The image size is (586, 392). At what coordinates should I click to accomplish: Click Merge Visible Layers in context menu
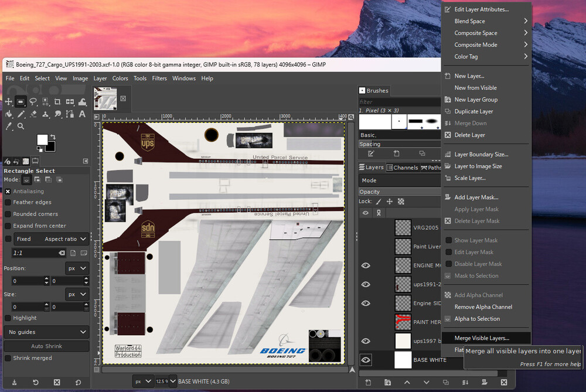click(482, 338)
